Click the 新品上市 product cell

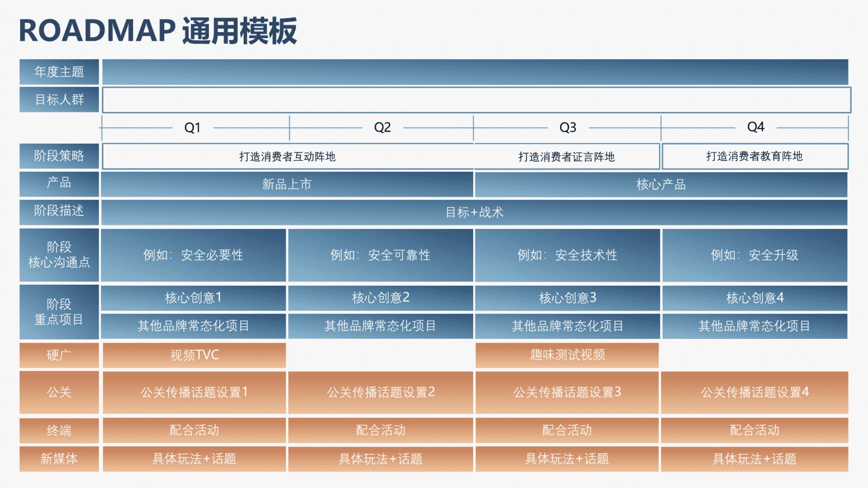tap(288, 184)
